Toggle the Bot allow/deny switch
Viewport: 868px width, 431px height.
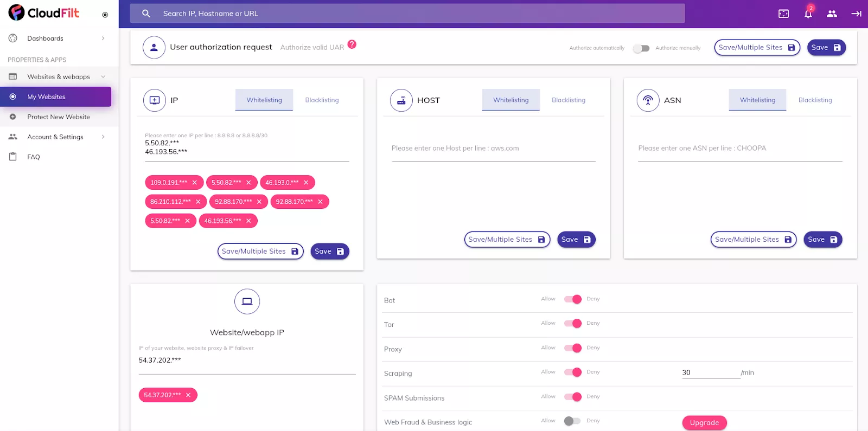(x=572, y=299)
